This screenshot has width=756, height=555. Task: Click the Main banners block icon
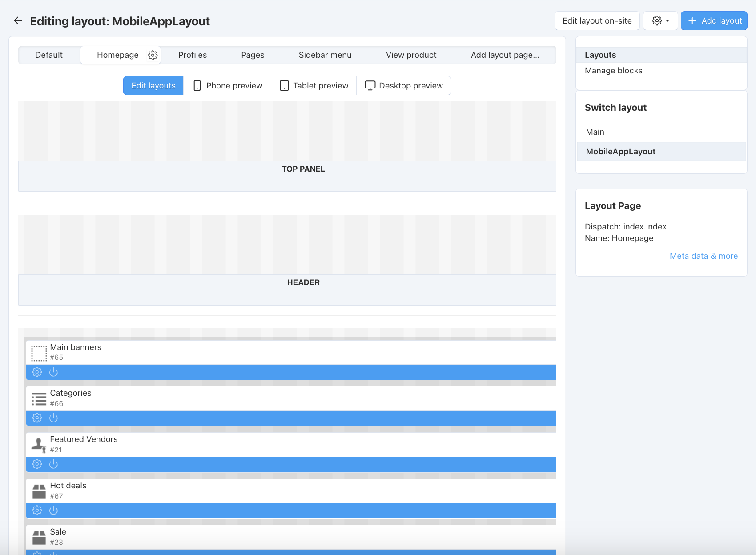[39, 353]
